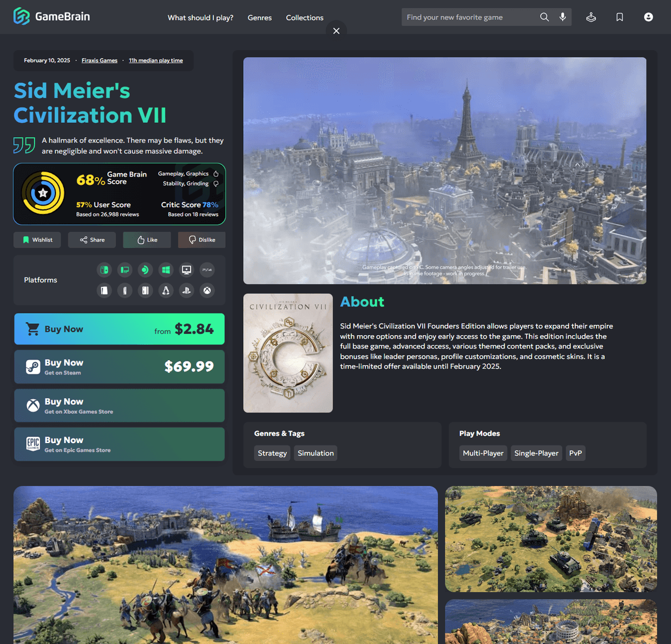Toggle Like on Sid Meier's Civilization VII
671x644 pixels.
click(x=147, y=239)
